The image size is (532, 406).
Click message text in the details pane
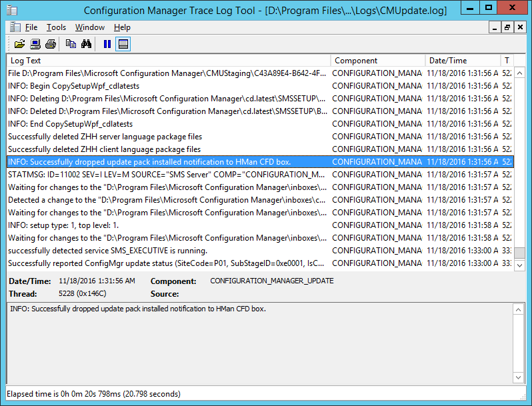(138, 309)
